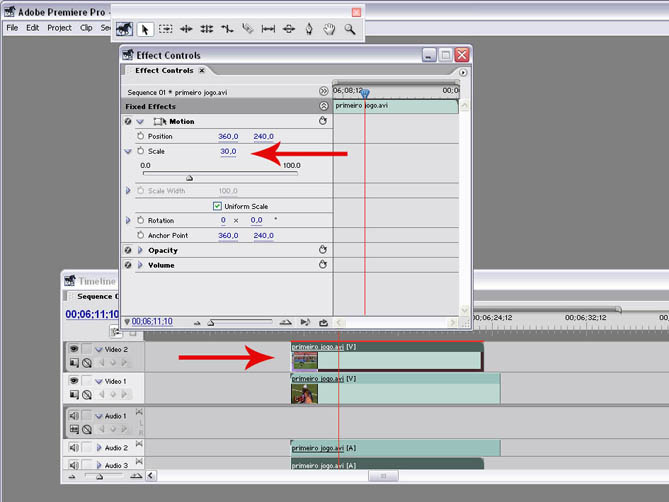Toggle animation stopwatch for Position
The width and height of the screenshot is (669, 502).
click(x=140, y=136)
